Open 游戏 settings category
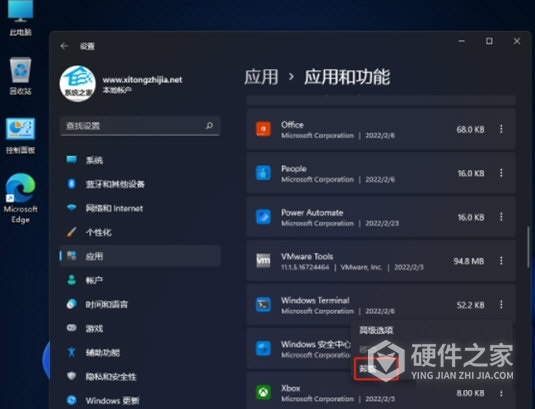This screenshot has width=535, height=409. [x=140, y=328]
